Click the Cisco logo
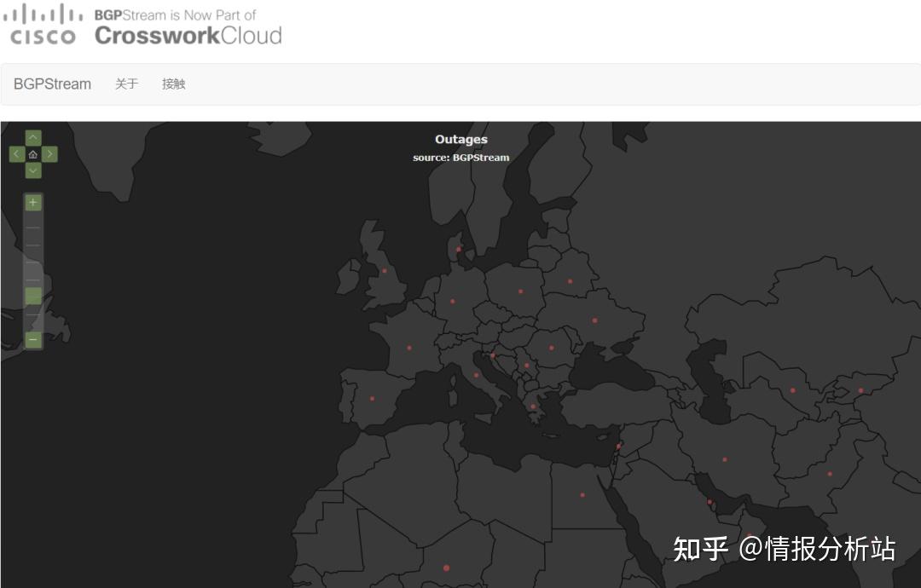 (x=43, y=25)
